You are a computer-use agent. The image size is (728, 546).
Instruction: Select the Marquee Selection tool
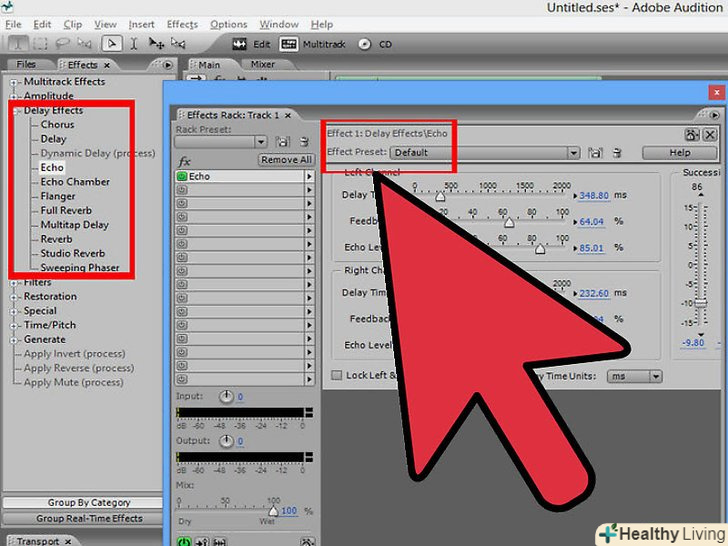tap(40, 44)
